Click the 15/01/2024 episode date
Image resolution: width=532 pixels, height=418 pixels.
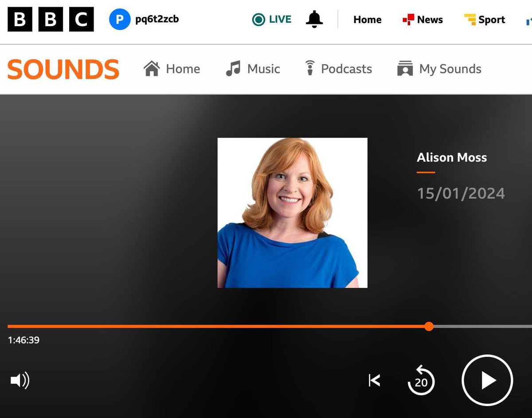(x=461, y=193)
